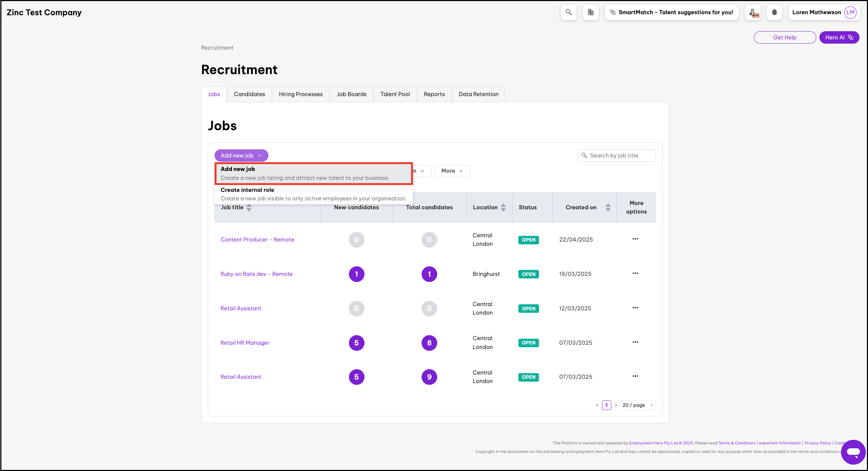Open the organisation building icon
Screen dimensions: 868x471
pos(590,12)
